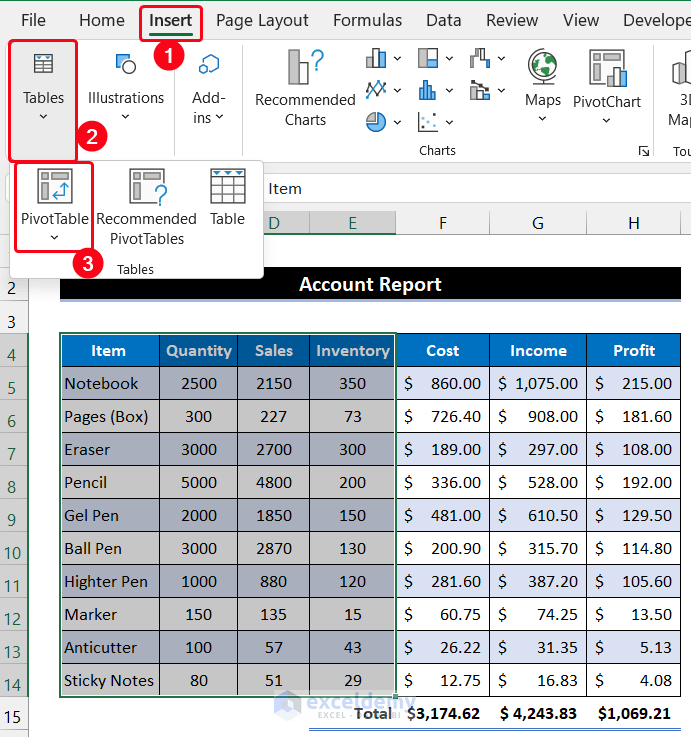This screenshot has width=691, height=737.
Task: Select the Pages (Box) cell
Action: (110, 416)
